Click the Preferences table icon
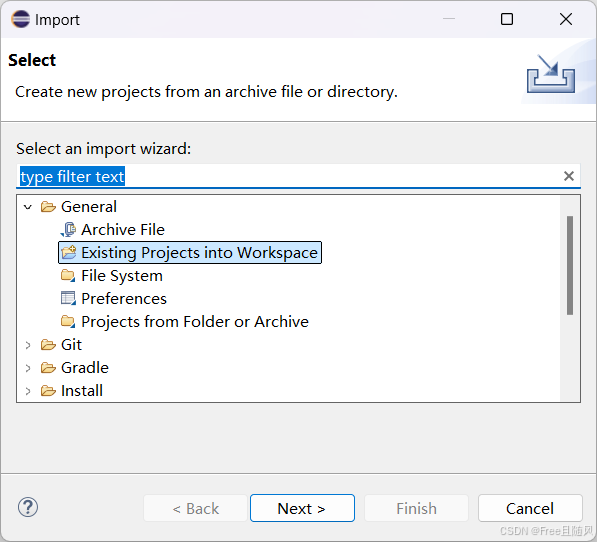Screen dimensions: 597x542 (x=69, y=299)
